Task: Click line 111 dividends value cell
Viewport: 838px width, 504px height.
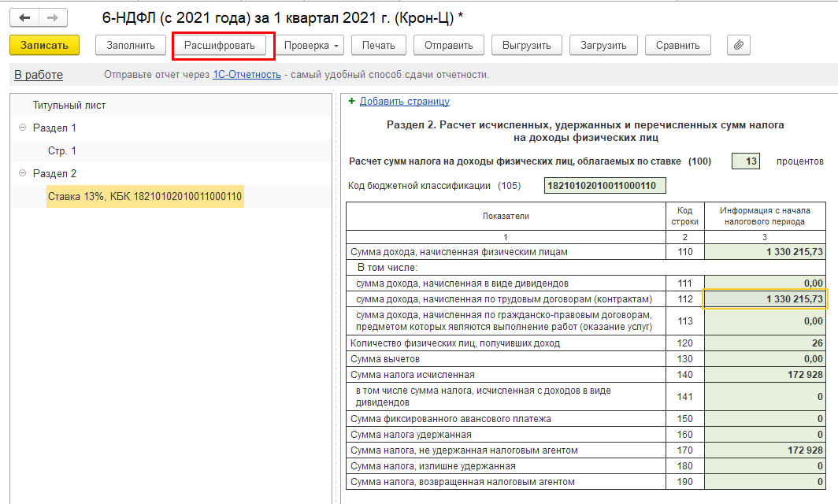Action: tap(765, 283)
